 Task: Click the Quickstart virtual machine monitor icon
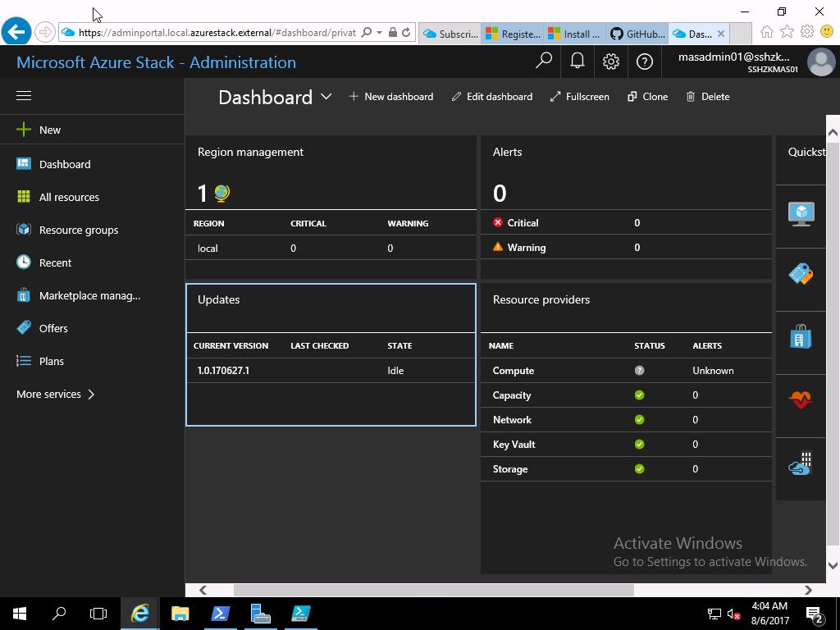pos(801,214)
